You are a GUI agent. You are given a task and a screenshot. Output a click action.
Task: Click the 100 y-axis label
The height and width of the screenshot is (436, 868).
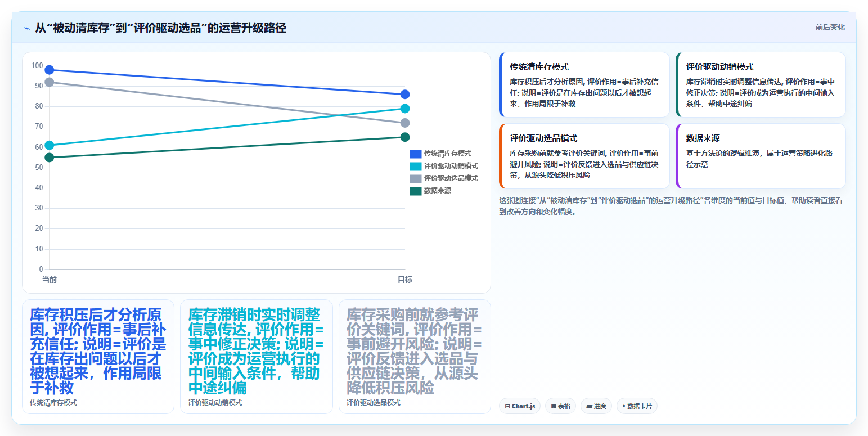(x=37, y=66)
